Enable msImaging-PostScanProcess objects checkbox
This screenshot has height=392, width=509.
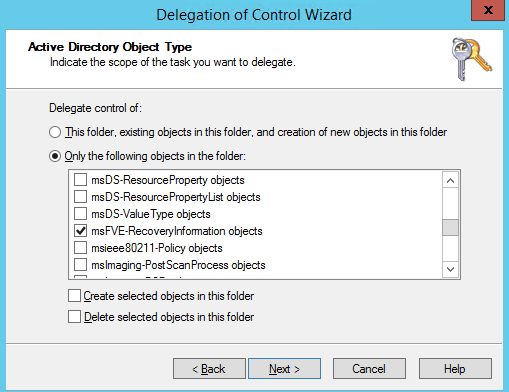pos(80,265)
